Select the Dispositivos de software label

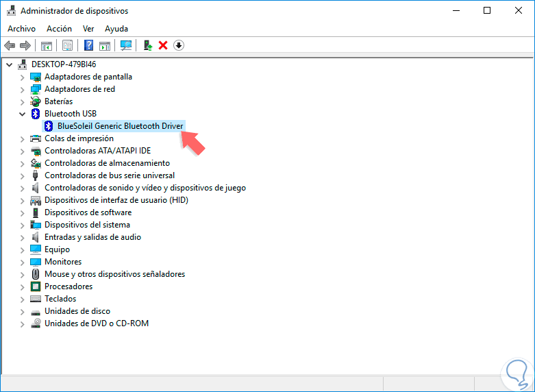88,212
